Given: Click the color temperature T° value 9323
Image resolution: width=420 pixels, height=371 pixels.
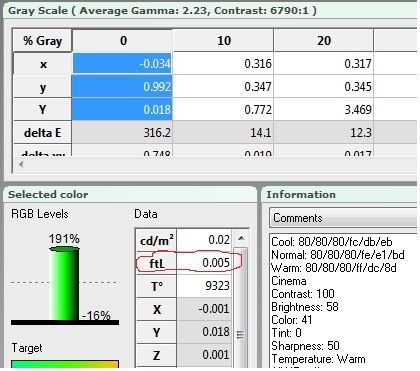Looking at the screenshot, I should [204, 286].
